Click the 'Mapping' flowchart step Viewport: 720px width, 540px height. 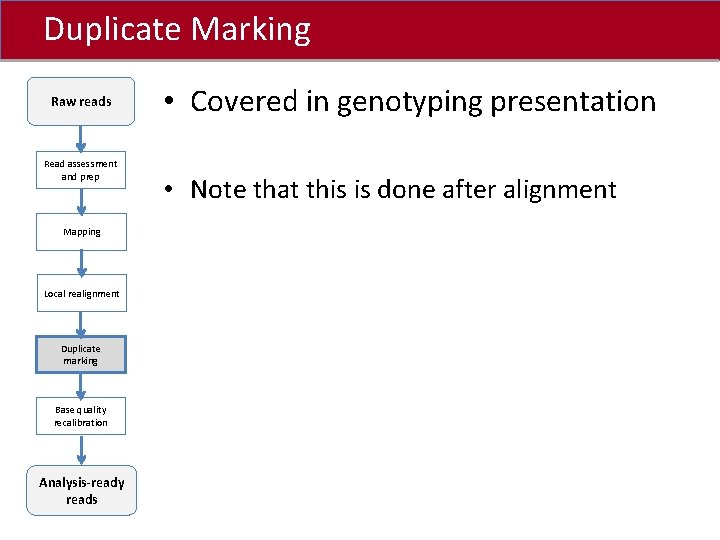pyautogui.click(x=81, y=232)
